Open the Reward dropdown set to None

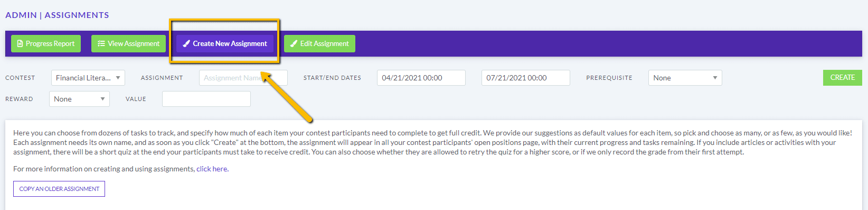coord(79,99)
